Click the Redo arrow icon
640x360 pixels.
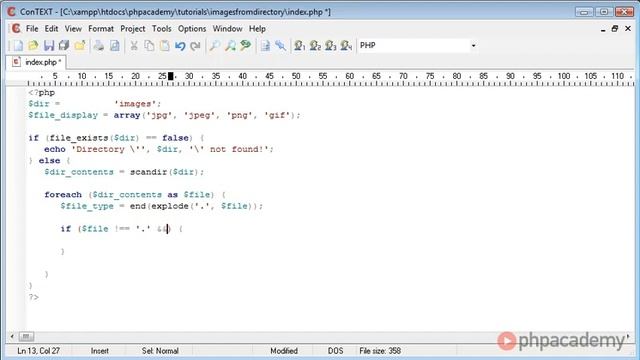(x=196, y=46)
